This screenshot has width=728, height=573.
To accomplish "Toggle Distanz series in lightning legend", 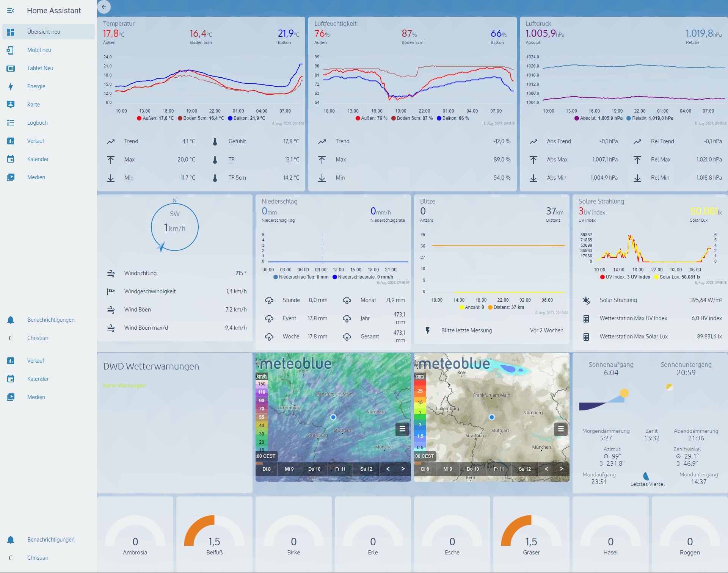I will [x=506, y=307].
